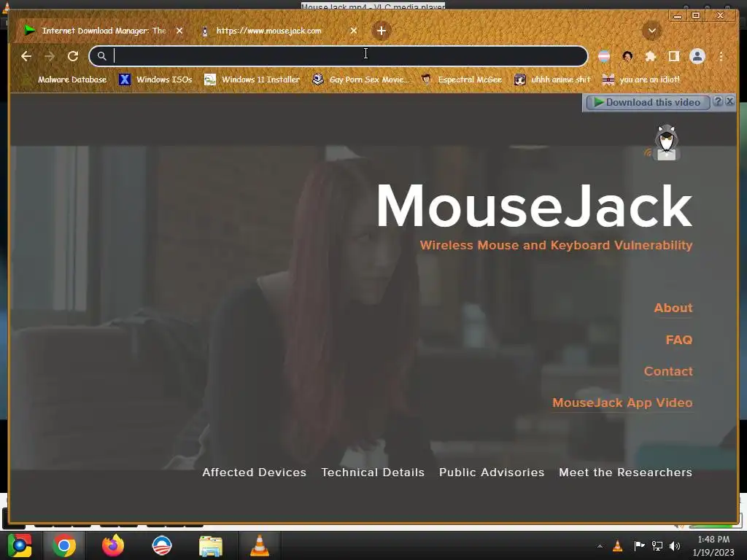The width and height of the screenshot is (747, 560).
Task: Open the Action Center flag icon
Action: (x=639, y=545)
